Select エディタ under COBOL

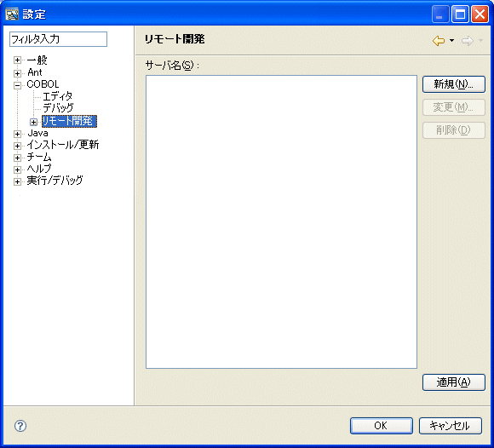58,96
